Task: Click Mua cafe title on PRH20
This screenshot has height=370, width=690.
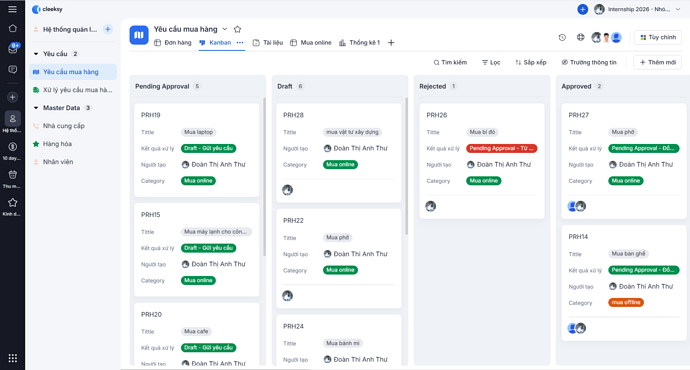Action: click(x=196, y=331)
